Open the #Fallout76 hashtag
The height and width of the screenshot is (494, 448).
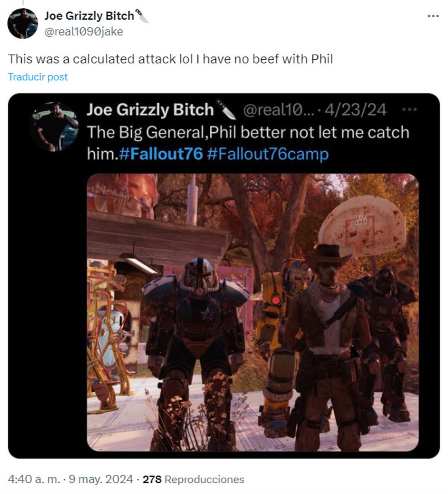point(161,154)
